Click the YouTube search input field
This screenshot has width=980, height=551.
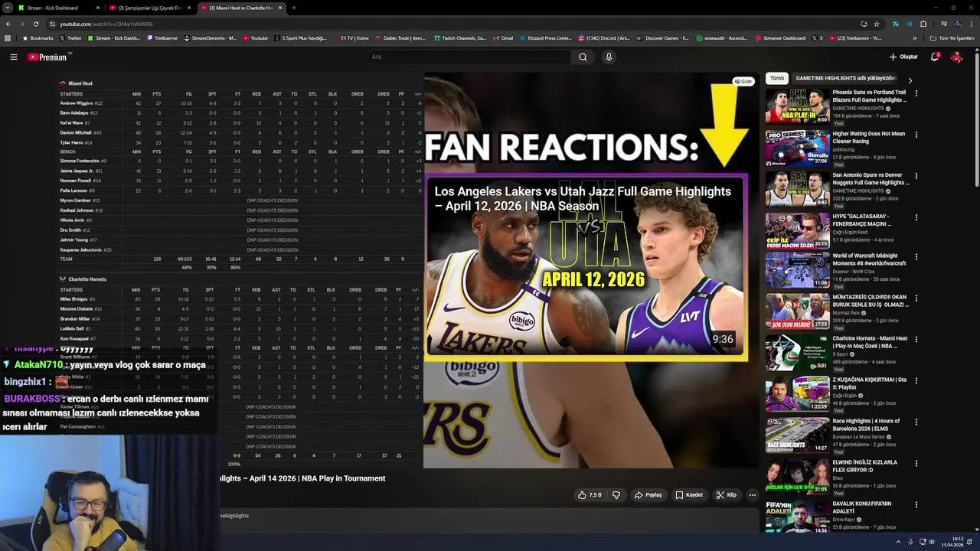(x=469, y=57)
